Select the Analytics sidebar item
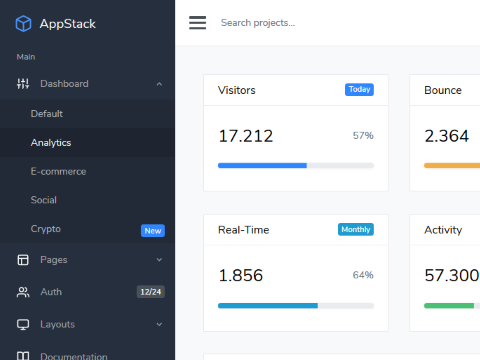Viewport: 480px width, 360px height. (x=87, y=143)
